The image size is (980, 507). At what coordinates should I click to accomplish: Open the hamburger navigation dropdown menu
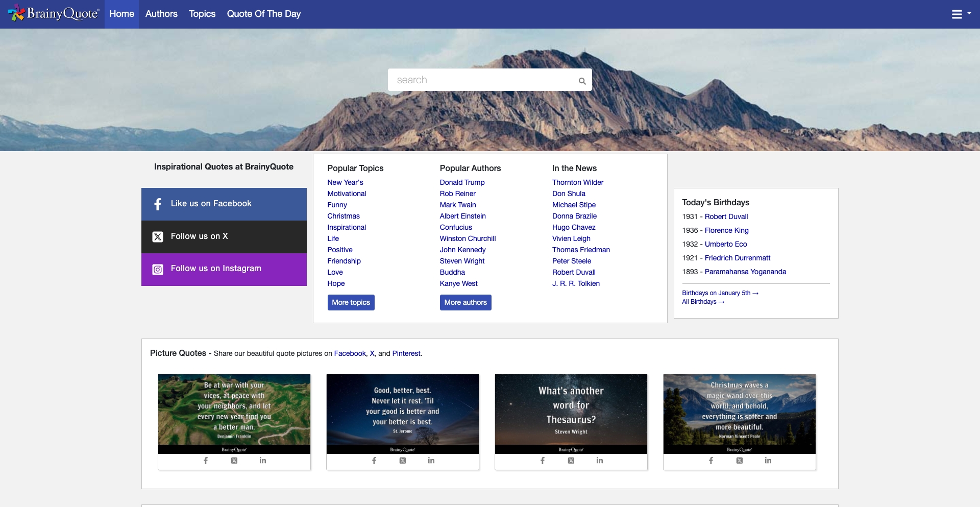pyautogui.click(x=961, y=14)
